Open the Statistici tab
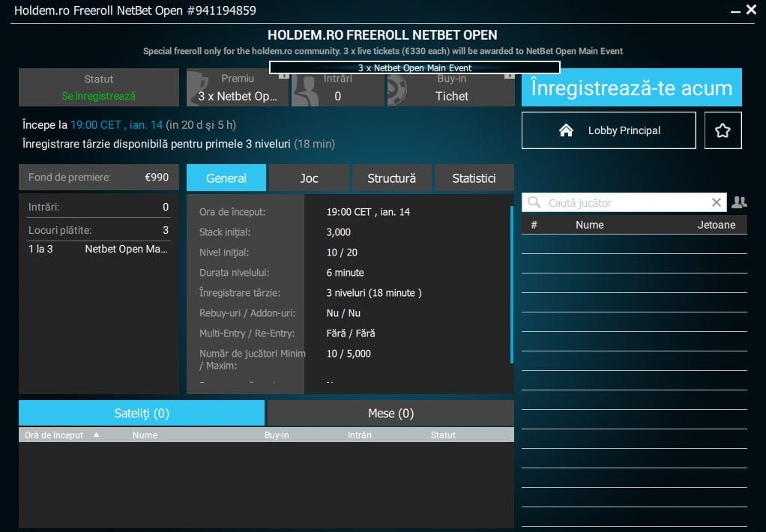The image size is (766, 532). (x=474, y=178)
